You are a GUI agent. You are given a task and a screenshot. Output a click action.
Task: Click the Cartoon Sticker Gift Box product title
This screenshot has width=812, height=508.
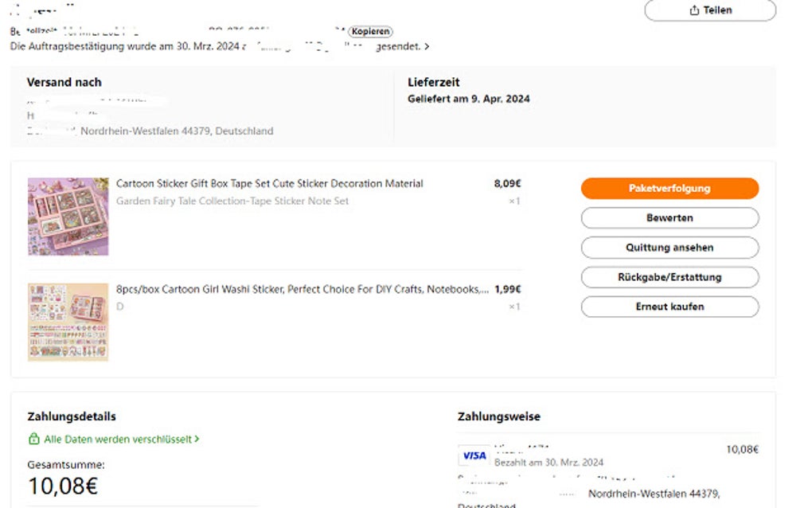(270, 184)
